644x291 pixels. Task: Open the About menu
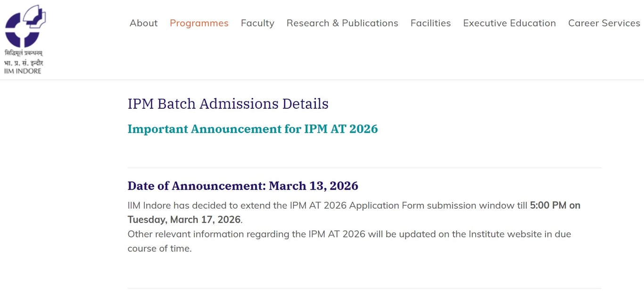tap(143, 23)
